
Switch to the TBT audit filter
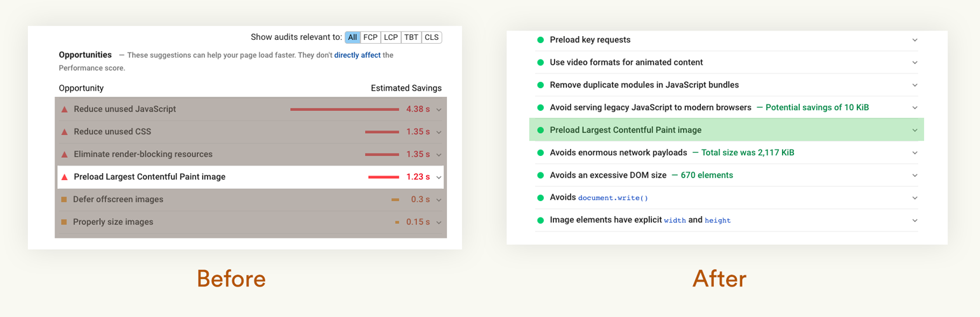pos(411,37)
